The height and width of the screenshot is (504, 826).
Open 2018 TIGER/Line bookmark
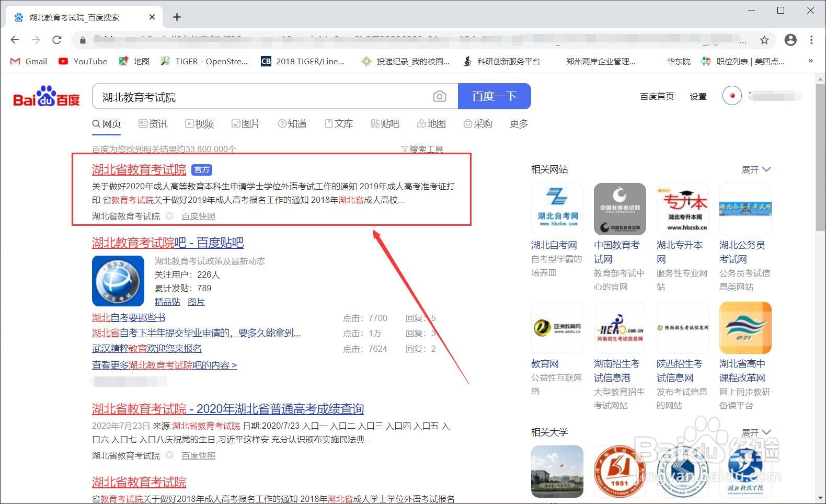click(x=303, y=61)
